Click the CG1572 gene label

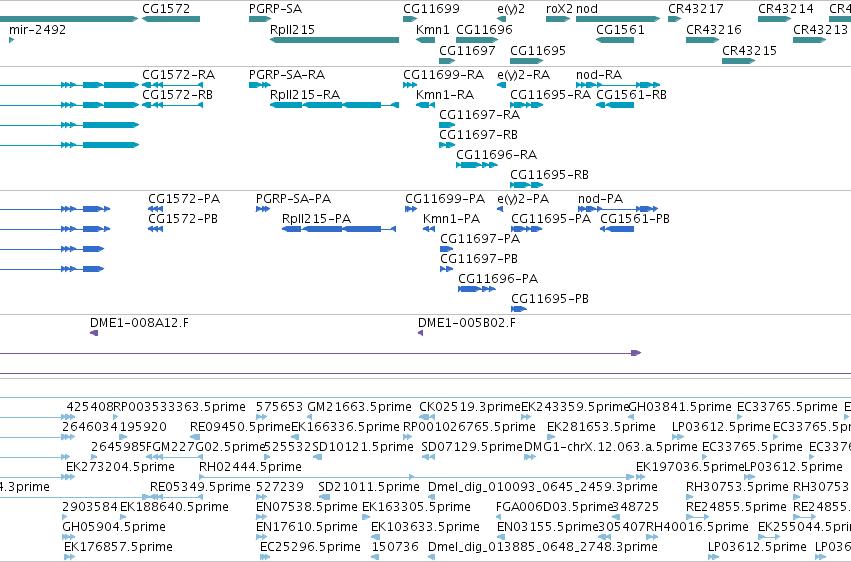166,9
